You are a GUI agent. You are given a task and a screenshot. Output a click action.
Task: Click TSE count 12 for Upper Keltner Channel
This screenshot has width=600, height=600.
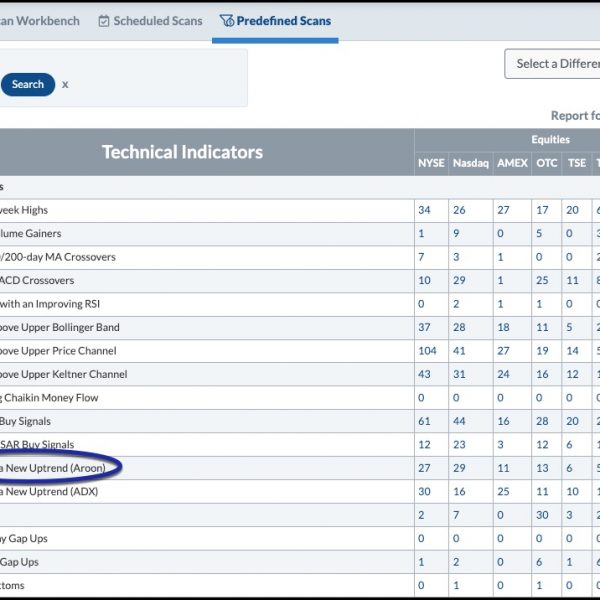pos(572,374)
